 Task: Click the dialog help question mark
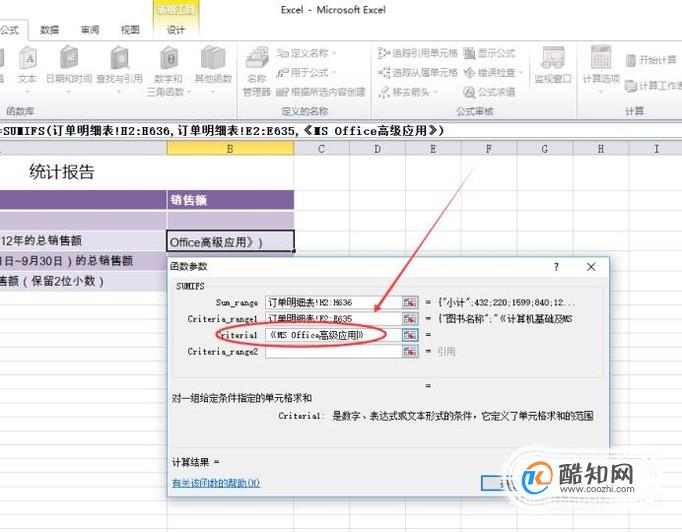point(556,267)
